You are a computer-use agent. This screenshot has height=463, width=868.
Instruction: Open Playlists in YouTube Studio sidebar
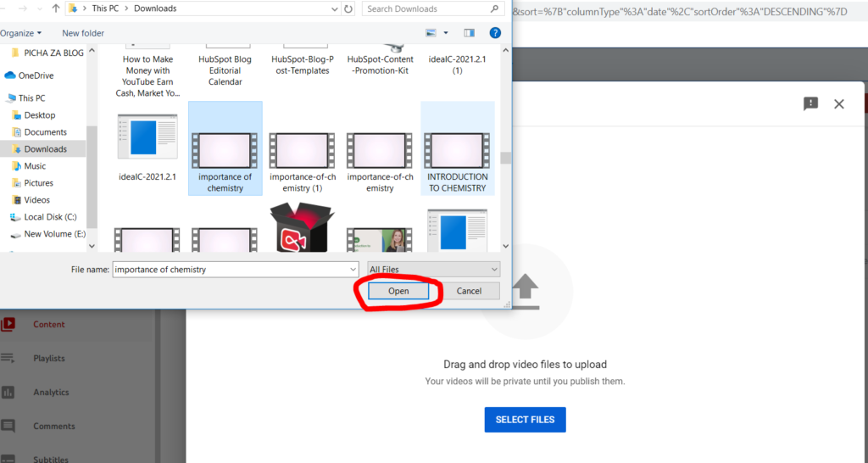(48, 359)
